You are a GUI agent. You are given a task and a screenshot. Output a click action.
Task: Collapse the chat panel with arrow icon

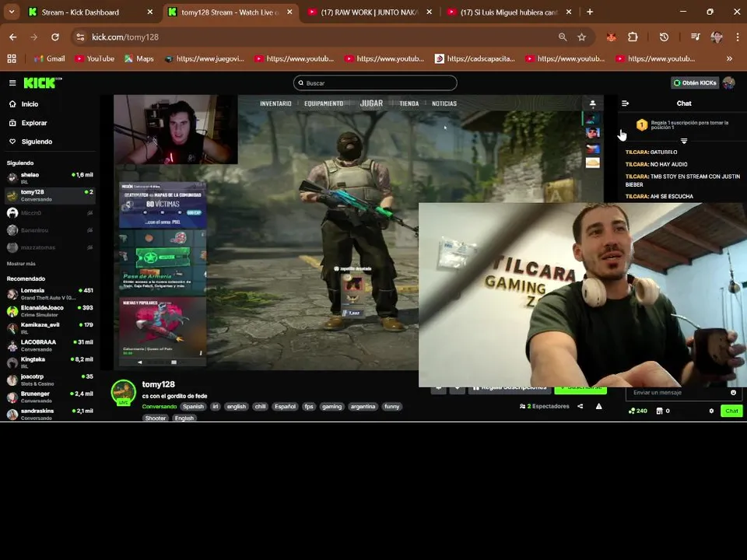click(626, 103)
